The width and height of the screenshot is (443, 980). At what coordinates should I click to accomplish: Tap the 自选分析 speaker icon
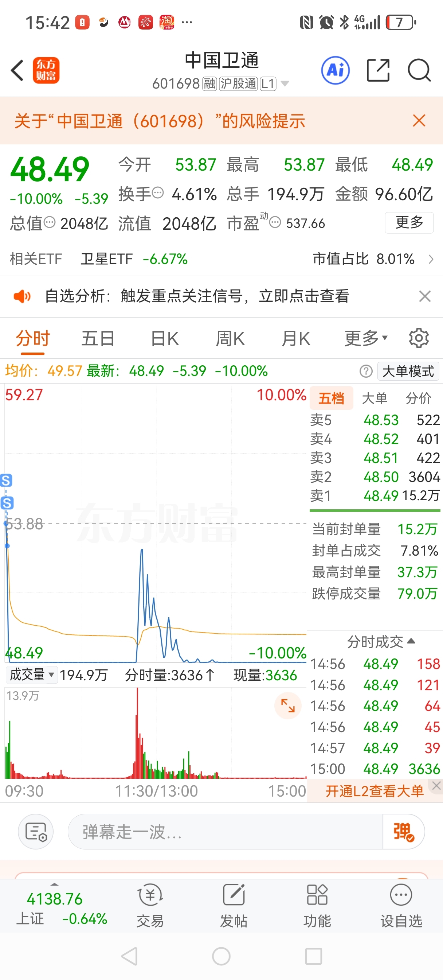coord(22,296)
